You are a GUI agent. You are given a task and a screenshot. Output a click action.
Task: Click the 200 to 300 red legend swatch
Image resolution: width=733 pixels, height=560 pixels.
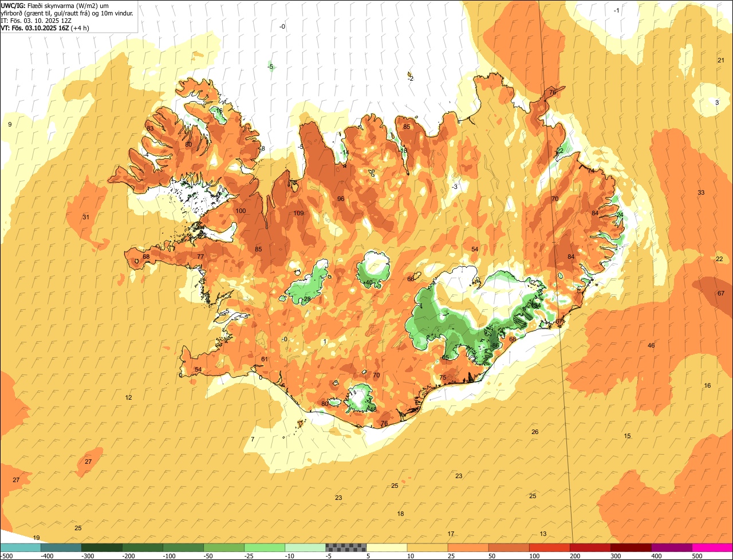tap(590, 547)
